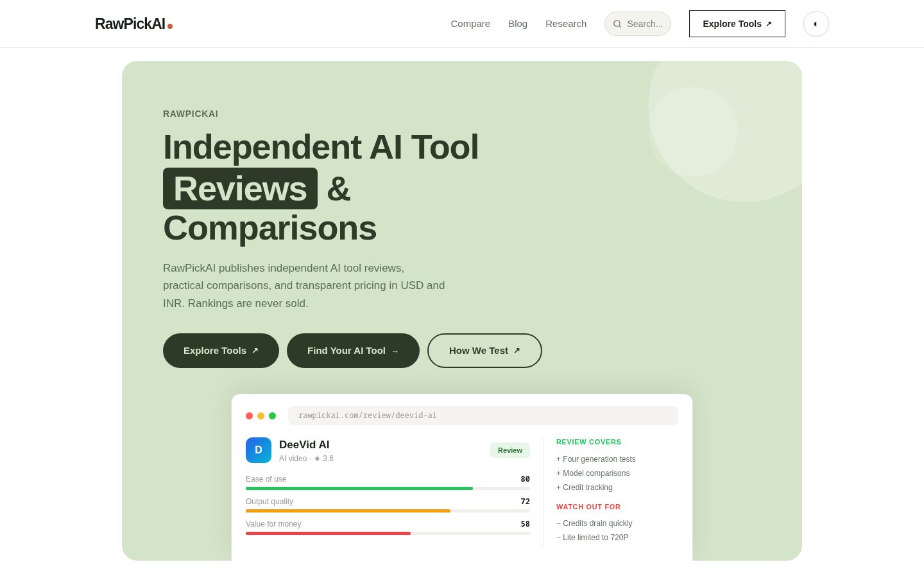The width and height of the screenshot is (924, 578).
Task: Click the hero description paragraph
Action: [x=304, y=286]
